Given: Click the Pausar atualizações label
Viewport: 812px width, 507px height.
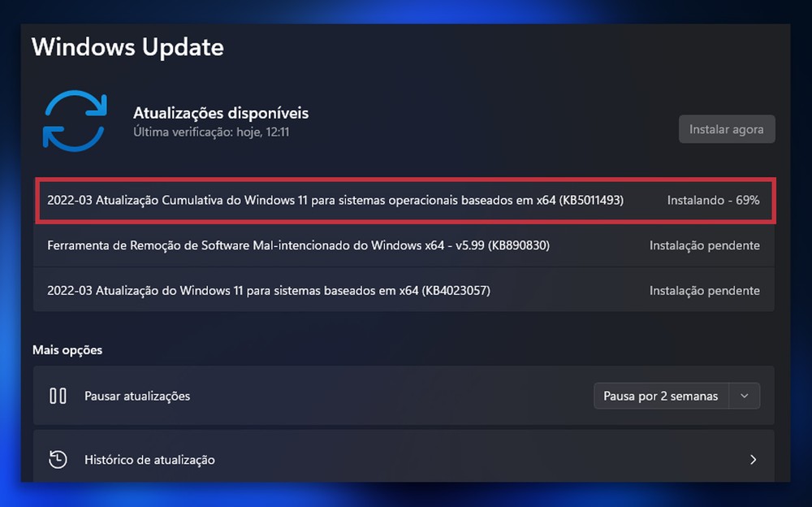Looking at the screenshot, I should tap(137, 396).
